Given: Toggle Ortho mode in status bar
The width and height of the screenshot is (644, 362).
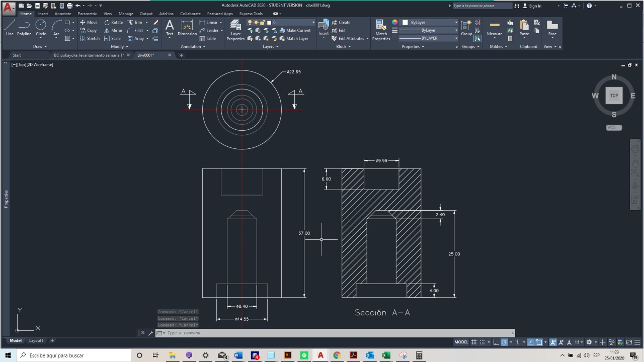Looking at the screenshot, I should 496,342.
